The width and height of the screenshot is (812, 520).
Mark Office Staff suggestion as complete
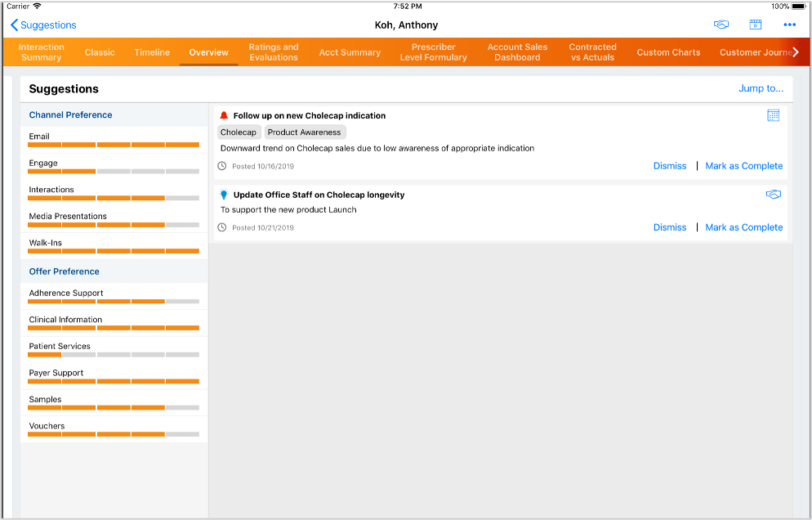[743, 227]
